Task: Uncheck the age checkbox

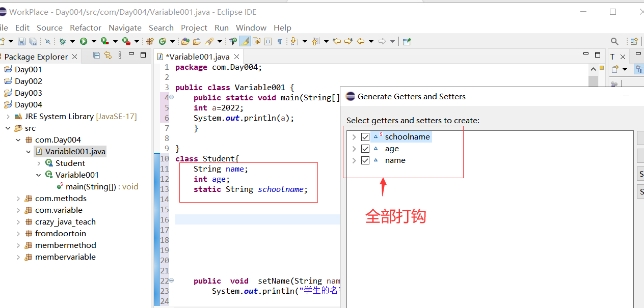Action: point(365,148)
